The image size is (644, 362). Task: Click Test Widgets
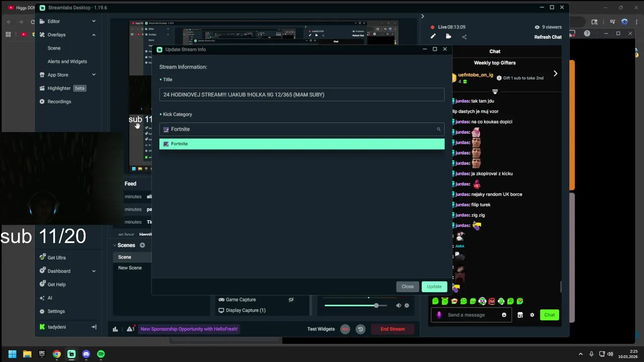(321, 329)
